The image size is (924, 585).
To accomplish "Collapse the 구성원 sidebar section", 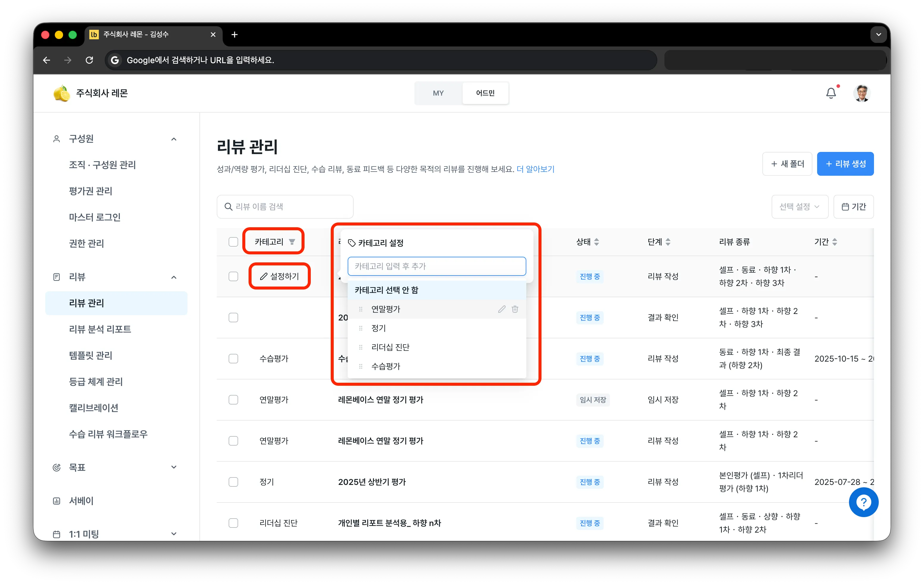I will click(x=174, y=139).
